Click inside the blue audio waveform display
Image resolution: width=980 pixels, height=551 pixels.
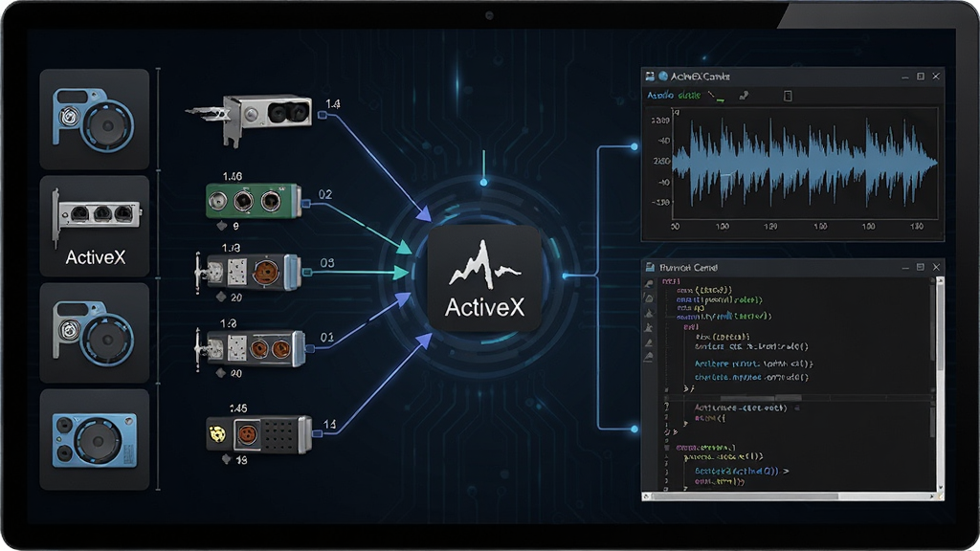point(805,164)
